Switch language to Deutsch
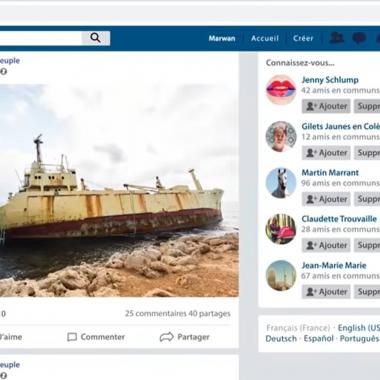The height and width of the screenshot is (380, 380). tap(281, 339)
